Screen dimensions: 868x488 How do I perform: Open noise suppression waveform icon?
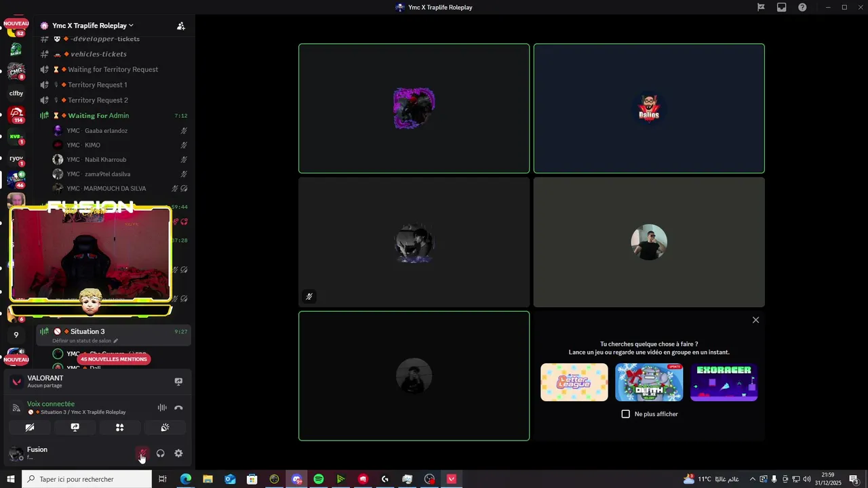[x=162, y=407]
